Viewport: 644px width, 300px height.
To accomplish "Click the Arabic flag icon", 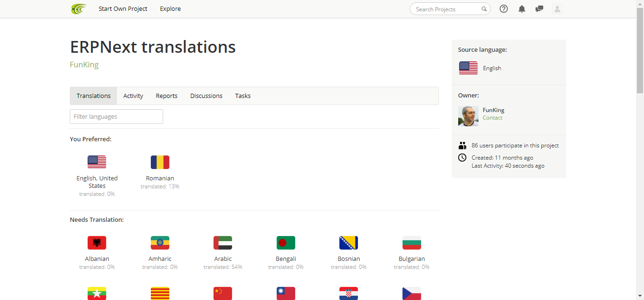I will pyautogui.click(x=223, y=243).
